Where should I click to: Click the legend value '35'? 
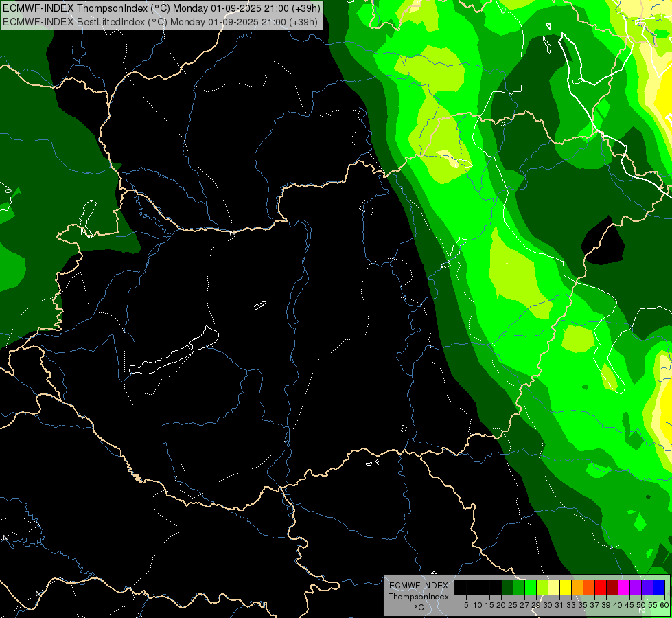pyautogui.click(x=583, y=605)
